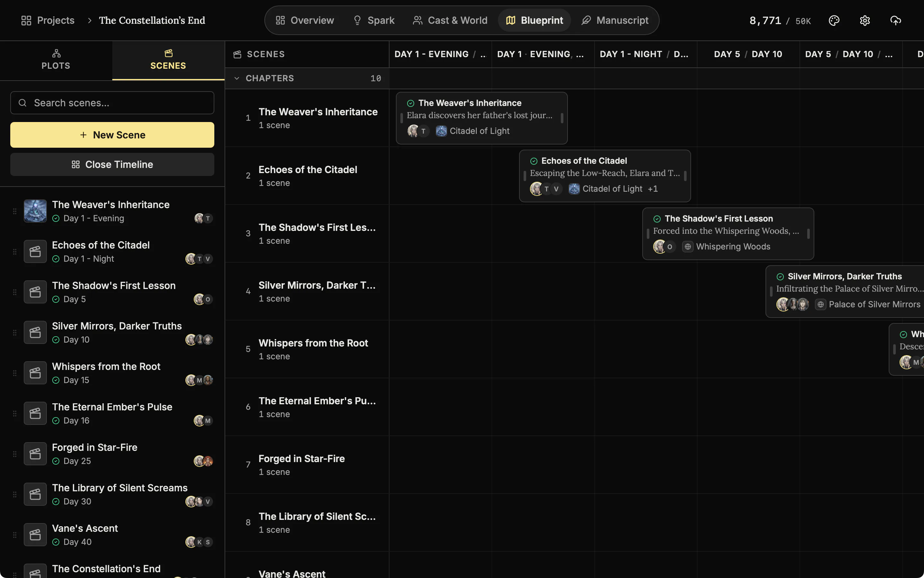Open the Manuscript tab

click(x=615, y=20)
